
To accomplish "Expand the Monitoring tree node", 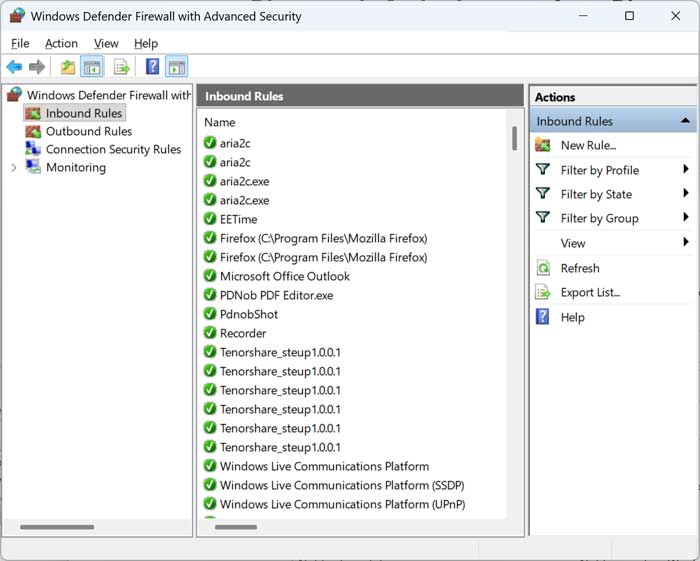I will pos(14,168).
